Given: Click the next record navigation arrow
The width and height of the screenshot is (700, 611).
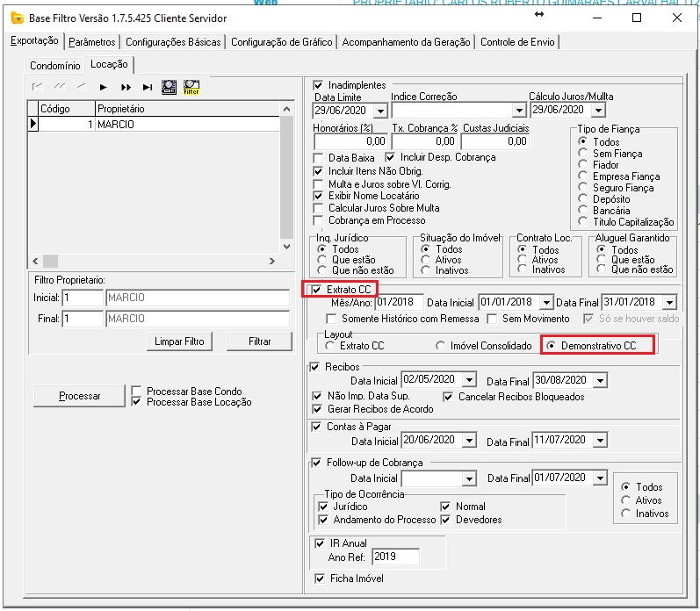Looking at the screenshot, I should coord(104,87).
